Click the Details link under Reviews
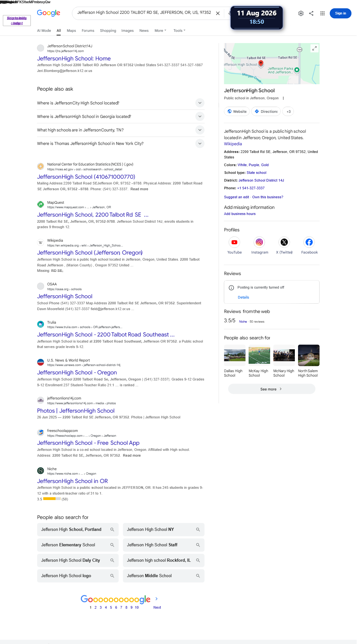 pos(243,298)
